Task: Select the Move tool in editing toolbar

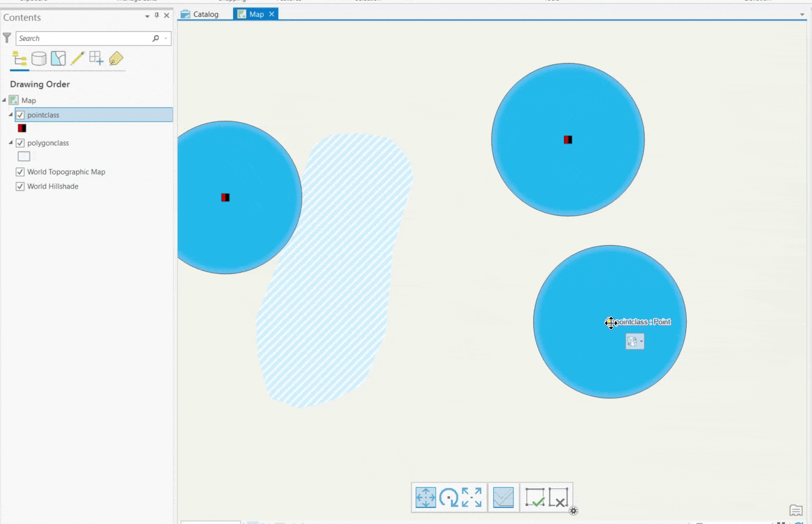Action: click(426, 497)
